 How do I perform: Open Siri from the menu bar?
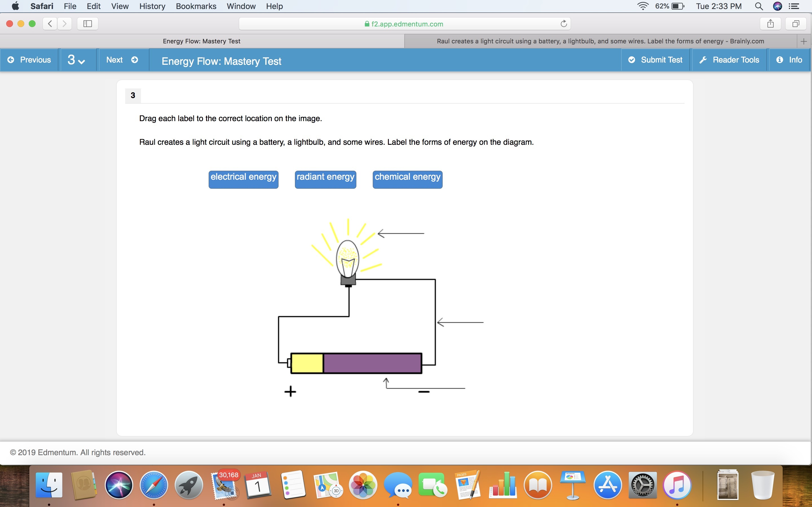[x=777, y=6]
